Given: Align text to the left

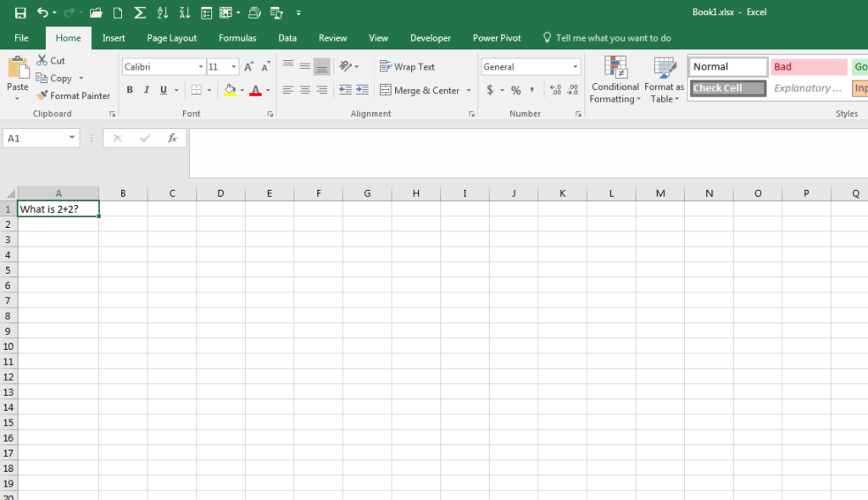Looking at the screenshot, I should (288, 90).
